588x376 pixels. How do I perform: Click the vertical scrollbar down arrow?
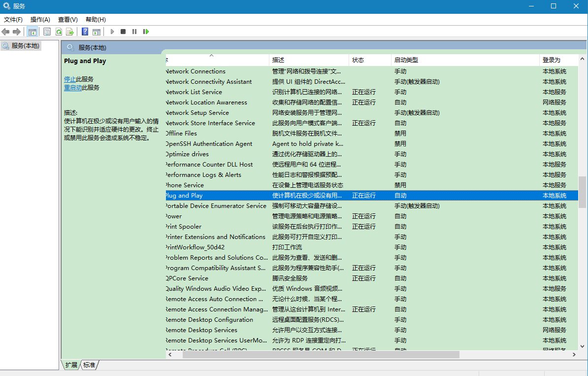point(582,346)
